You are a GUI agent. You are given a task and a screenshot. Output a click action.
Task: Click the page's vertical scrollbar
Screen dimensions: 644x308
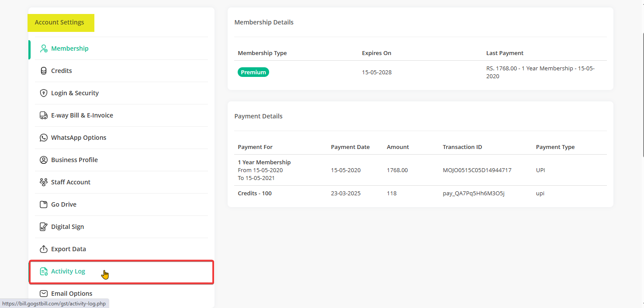tap(643, 87)
